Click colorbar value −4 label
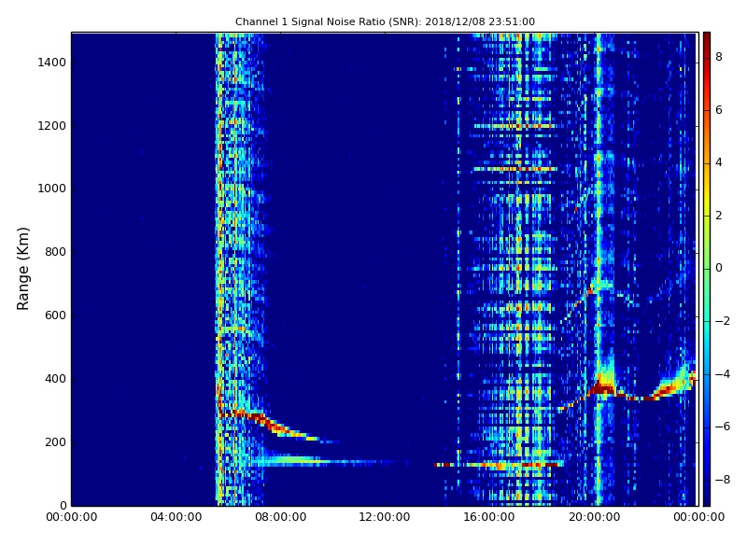747x560 pixels. 723,374
